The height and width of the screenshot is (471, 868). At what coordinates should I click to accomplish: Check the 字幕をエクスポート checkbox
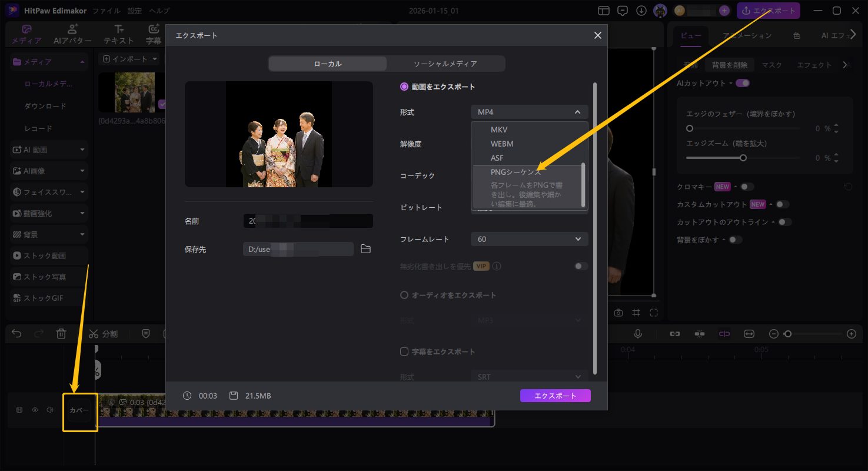[x=404, y=351]
